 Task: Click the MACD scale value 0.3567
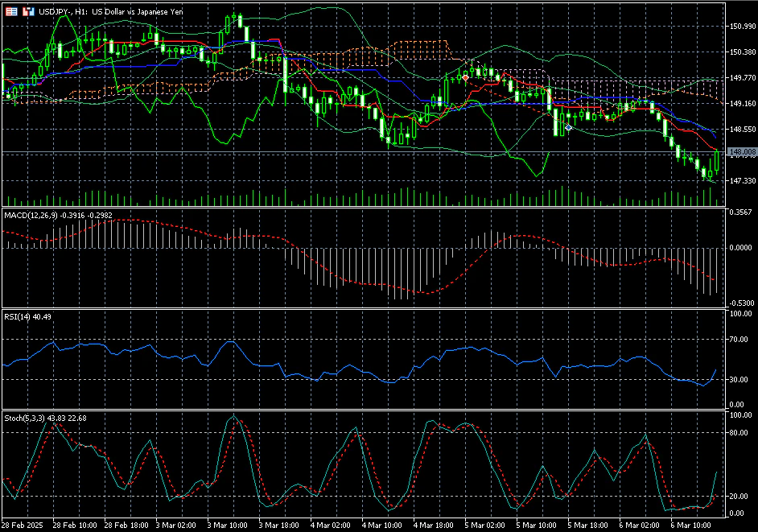740,212
